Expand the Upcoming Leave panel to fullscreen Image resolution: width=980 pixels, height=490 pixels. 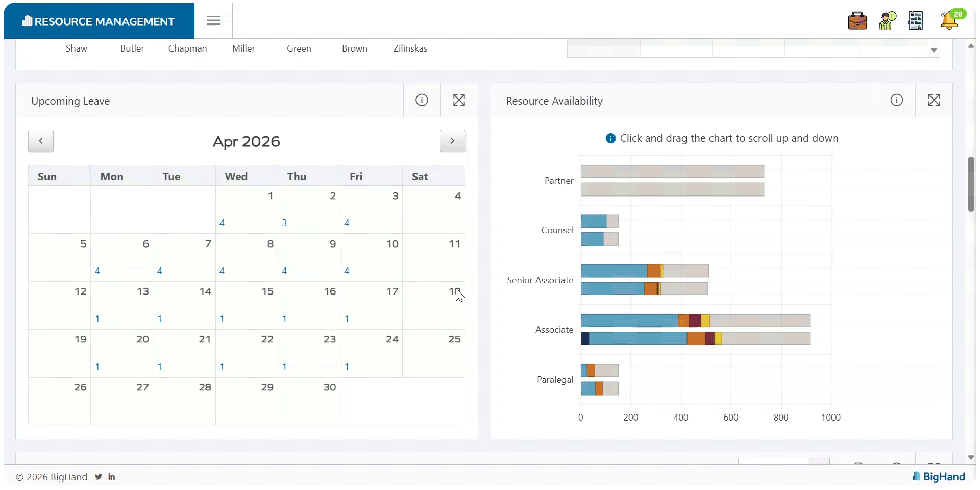point(459,100)
